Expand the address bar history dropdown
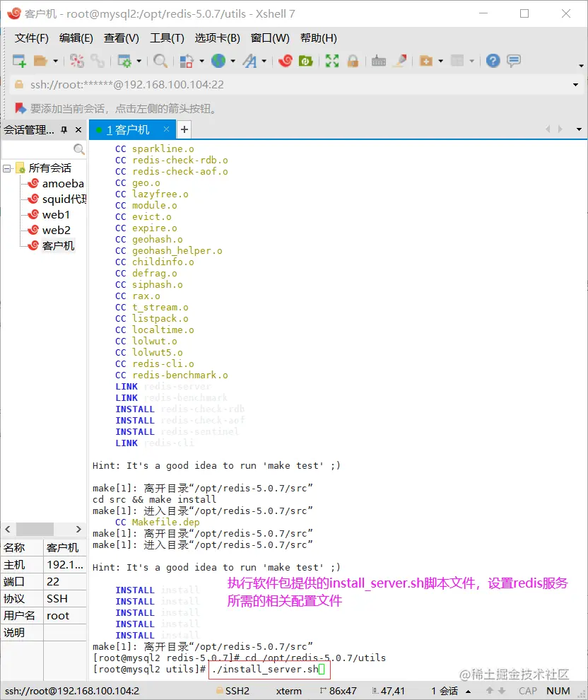 click(575, 85)
